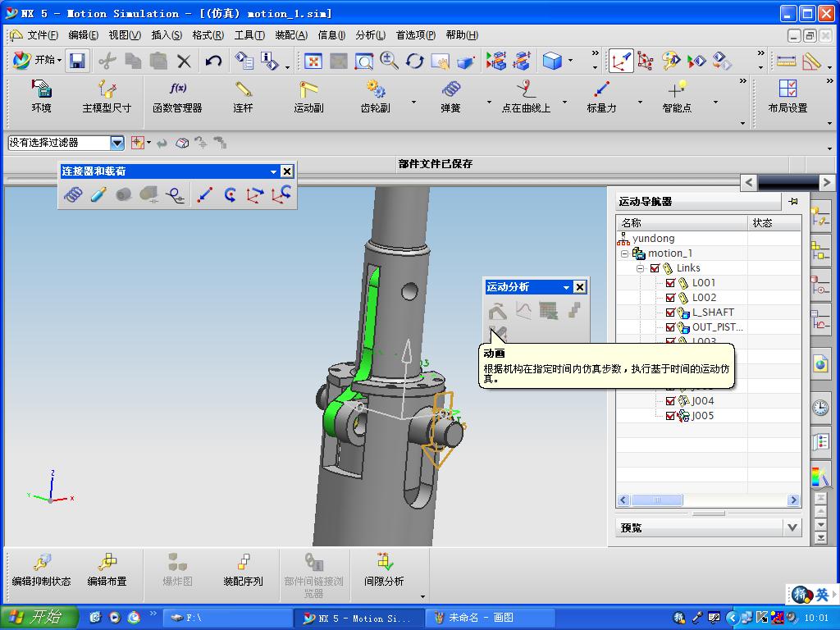
Task: Open the 文件(F) menu
Action: [43, 35]
